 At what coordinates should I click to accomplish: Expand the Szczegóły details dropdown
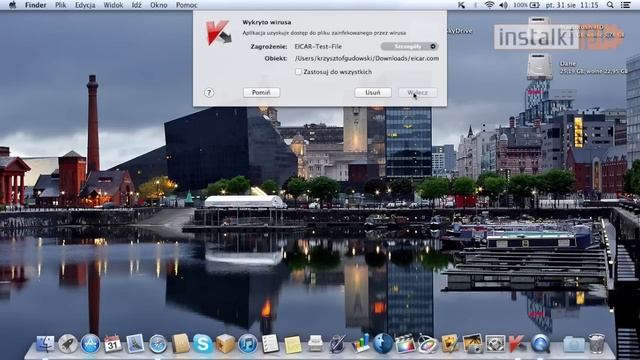point(409,47)
